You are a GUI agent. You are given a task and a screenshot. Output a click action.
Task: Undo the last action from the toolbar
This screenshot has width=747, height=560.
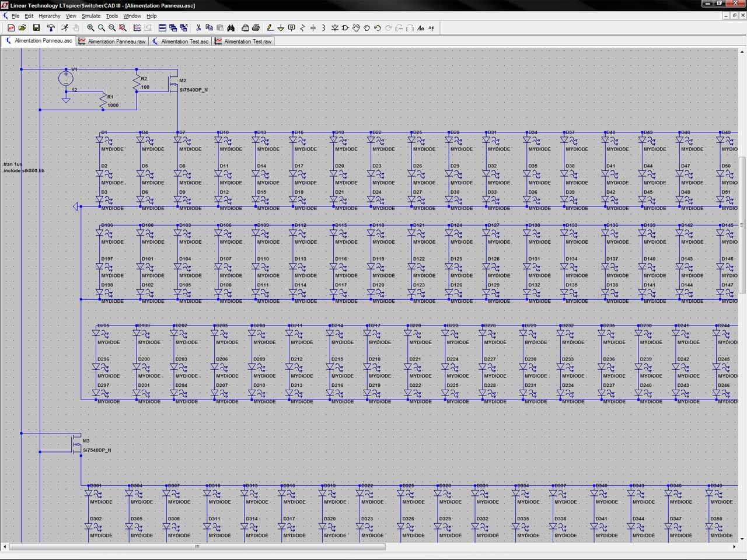pos(378,28)
